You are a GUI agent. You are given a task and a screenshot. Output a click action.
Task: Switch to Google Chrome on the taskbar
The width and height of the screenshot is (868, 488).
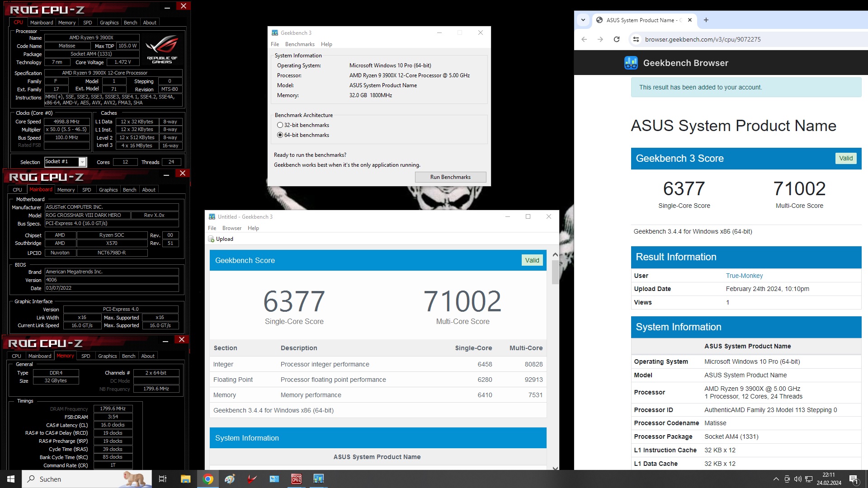pyautogui.click(x=208, y=479)
